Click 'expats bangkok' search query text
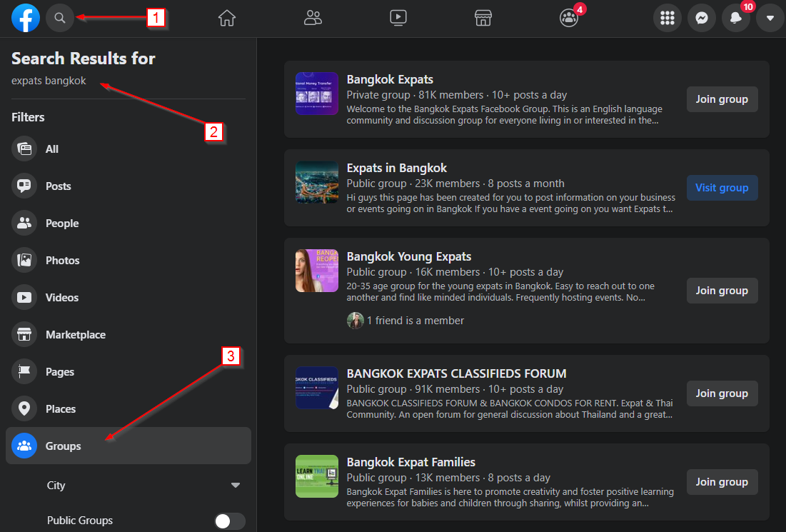Screen dimensions: 786x532 point(49,81)
